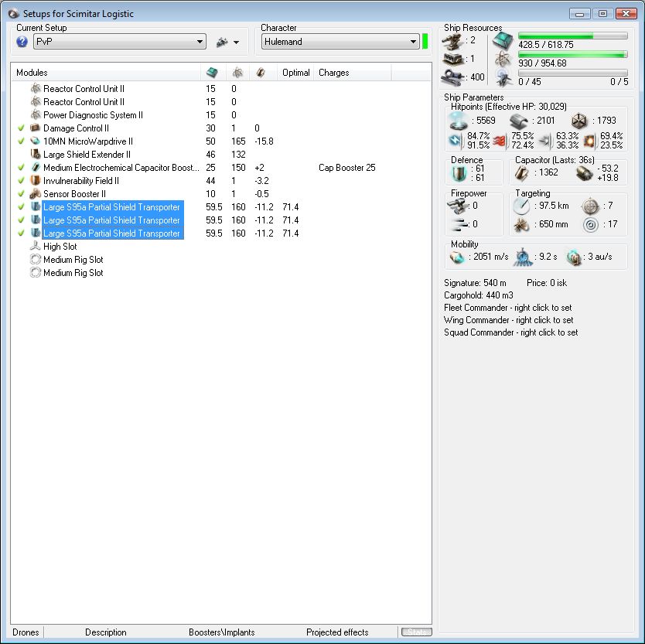
Task: Open the Boosters\Implants tab
Action: (x=222, y=632)
